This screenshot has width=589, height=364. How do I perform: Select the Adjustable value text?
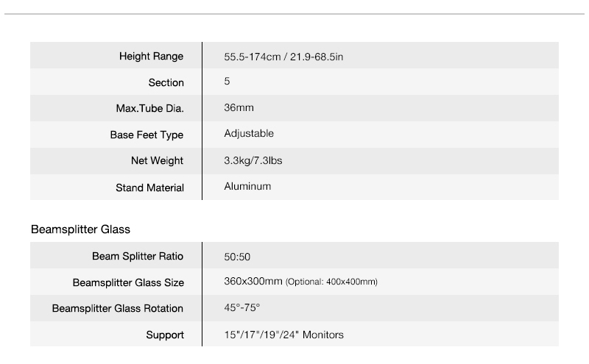[249, 134]
